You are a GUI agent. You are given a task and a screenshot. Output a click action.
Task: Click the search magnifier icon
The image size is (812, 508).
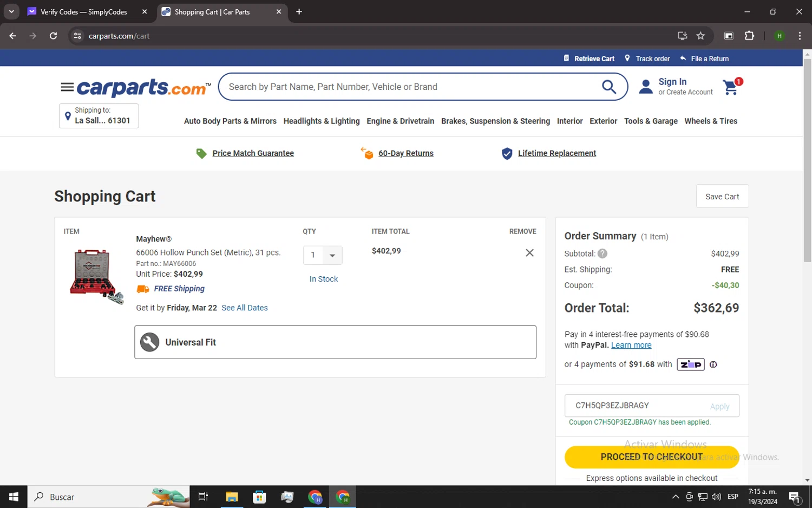609,87
